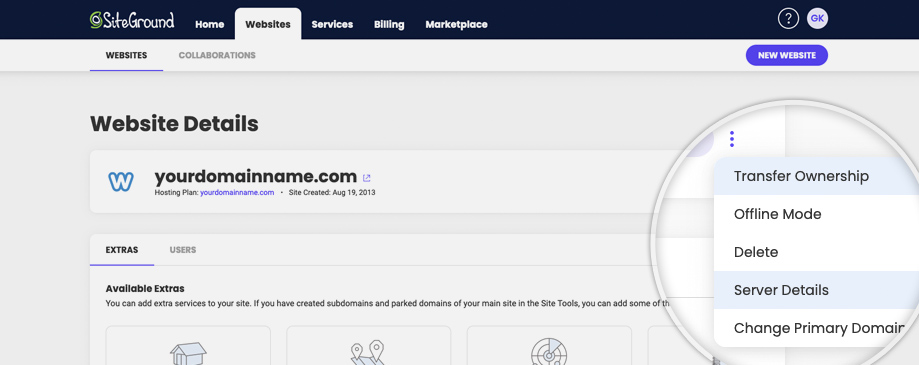Open the external link icon beside yourdomainname.com
The width and height of the screenshot is (919, 365).
coord(367,178)
